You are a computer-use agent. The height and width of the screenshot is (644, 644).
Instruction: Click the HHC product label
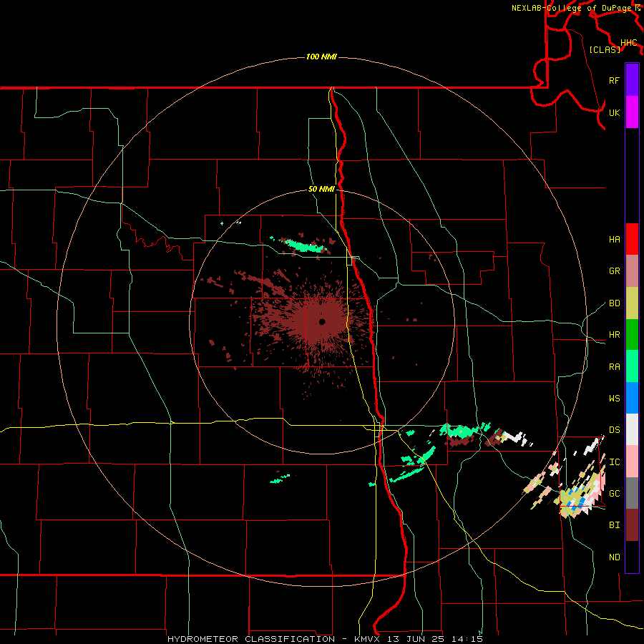coord(629,43)
